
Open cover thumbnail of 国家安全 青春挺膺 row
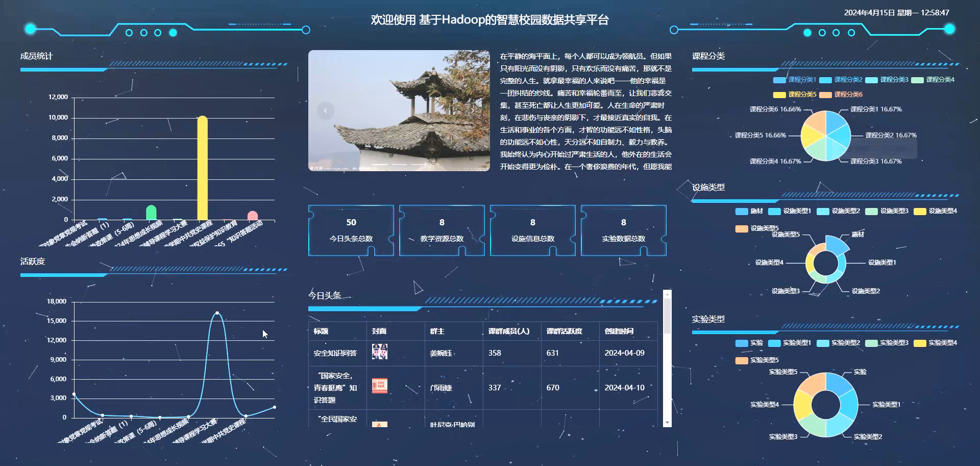tap(380, 386)
